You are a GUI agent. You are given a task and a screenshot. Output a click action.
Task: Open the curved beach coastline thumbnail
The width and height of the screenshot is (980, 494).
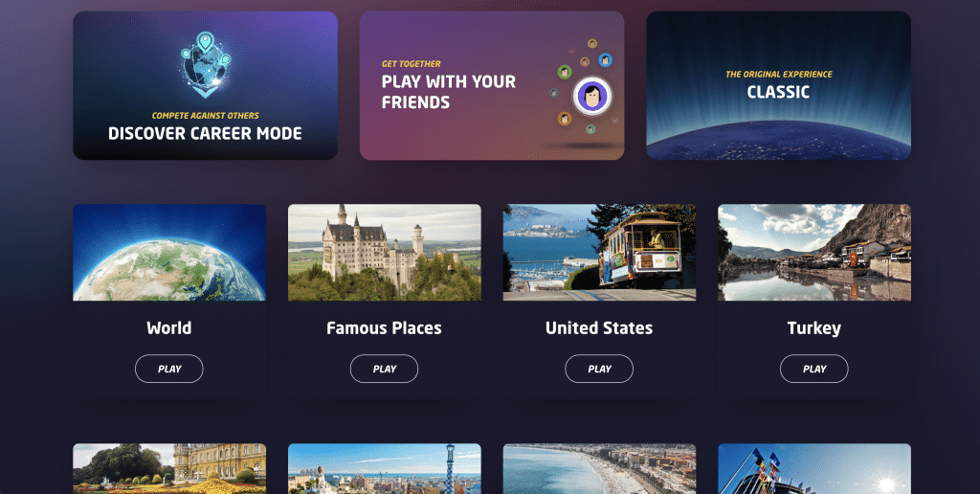599,469
